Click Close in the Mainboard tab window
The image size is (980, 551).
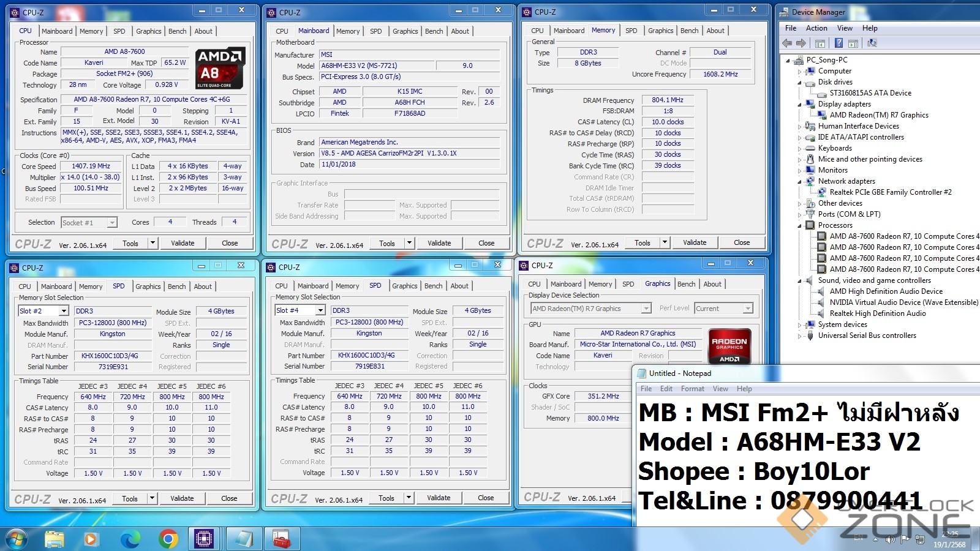486,243
